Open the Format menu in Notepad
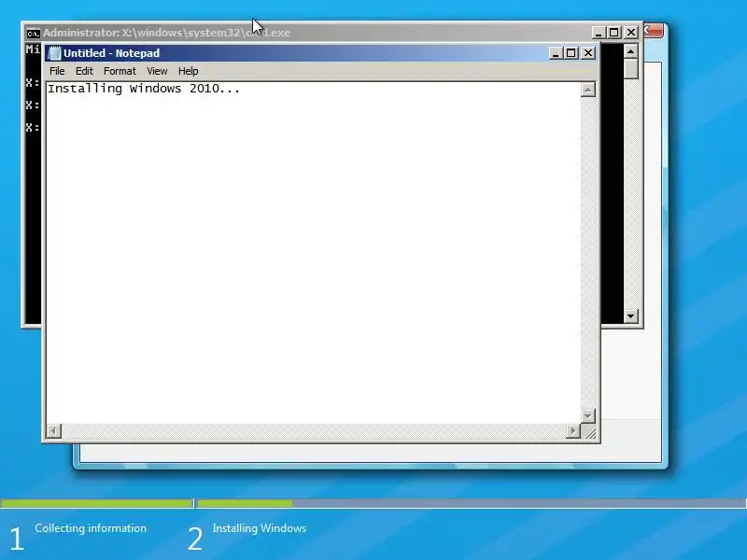Screen dimensions: 747x560 tap(120, 71)
